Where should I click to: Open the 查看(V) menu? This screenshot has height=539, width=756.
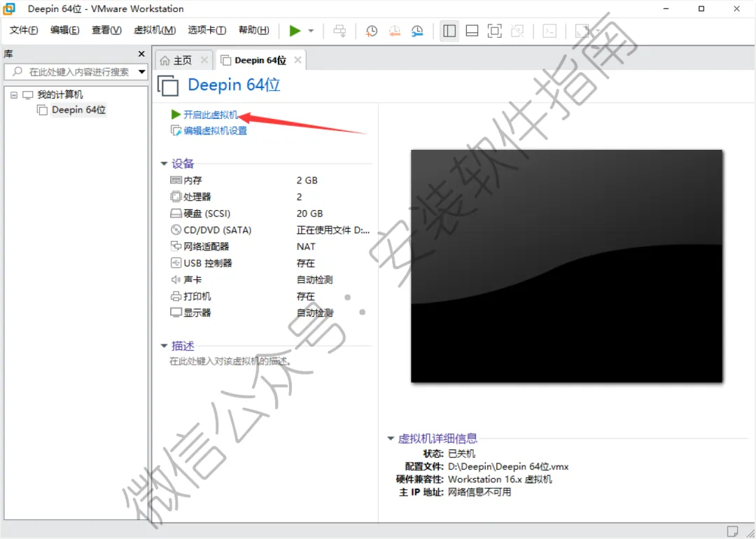click(x=106, y=30)
